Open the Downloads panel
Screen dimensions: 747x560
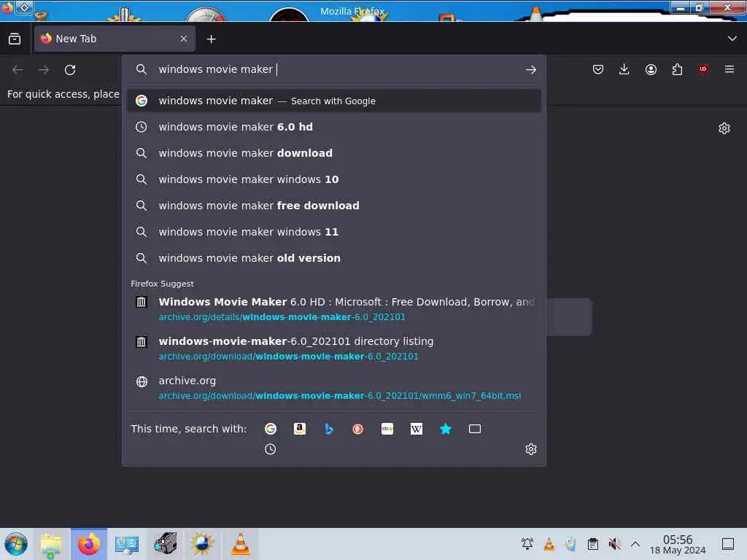click(x=624, y=69)
